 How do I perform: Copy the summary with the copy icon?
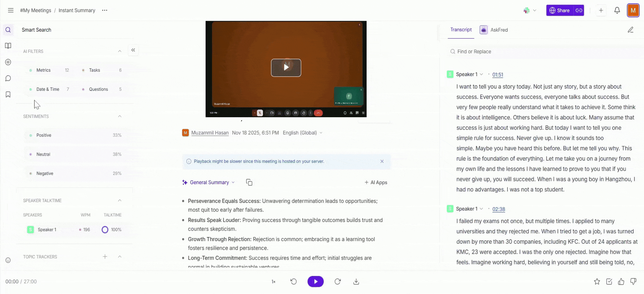tap(249, 182)
